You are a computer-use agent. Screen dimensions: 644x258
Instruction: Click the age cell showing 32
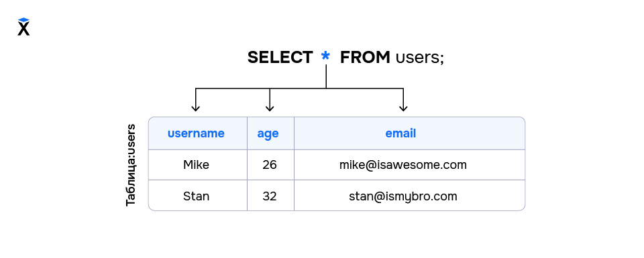[270, 196]
